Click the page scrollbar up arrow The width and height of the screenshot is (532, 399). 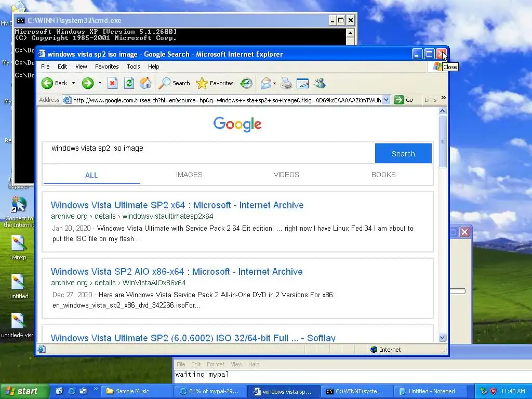click(442, 111)
